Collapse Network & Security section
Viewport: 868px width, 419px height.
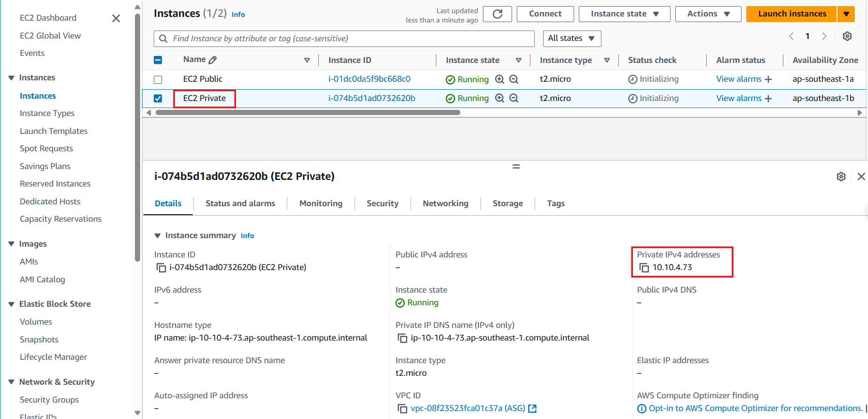click(x=11, y=382)
